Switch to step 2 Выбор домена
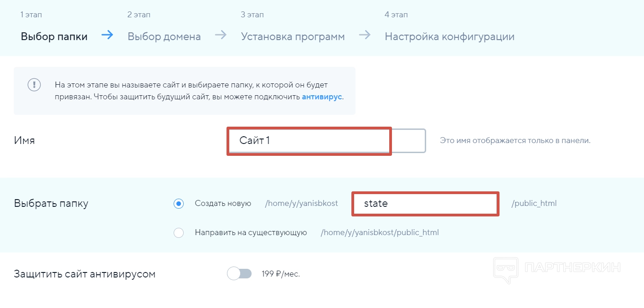The width and height of the screenshot is (644, 308). point(164,36)
